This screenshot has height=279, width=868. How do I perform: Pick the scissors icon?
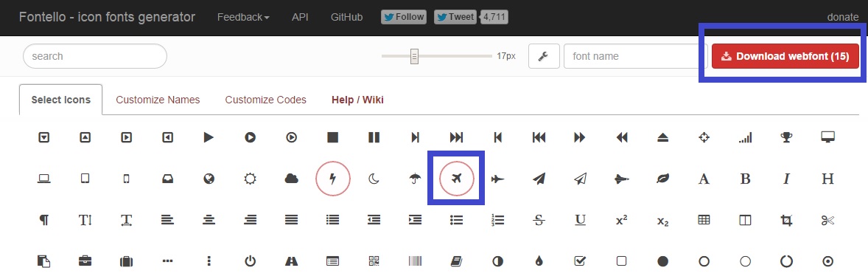827,220
